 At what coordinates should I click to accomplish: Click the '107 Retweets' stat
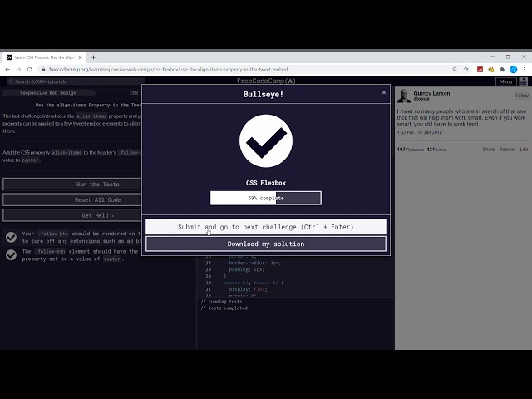(411, 150)
